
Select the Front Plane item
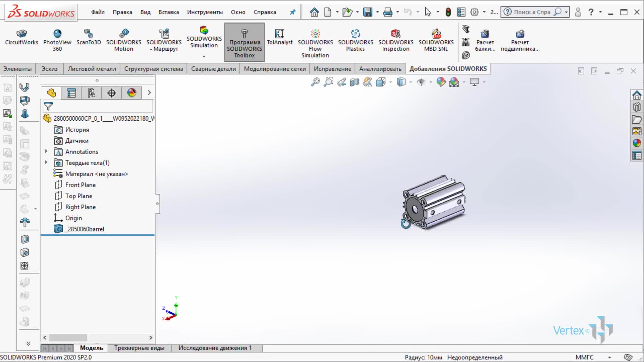click(75, 185)
